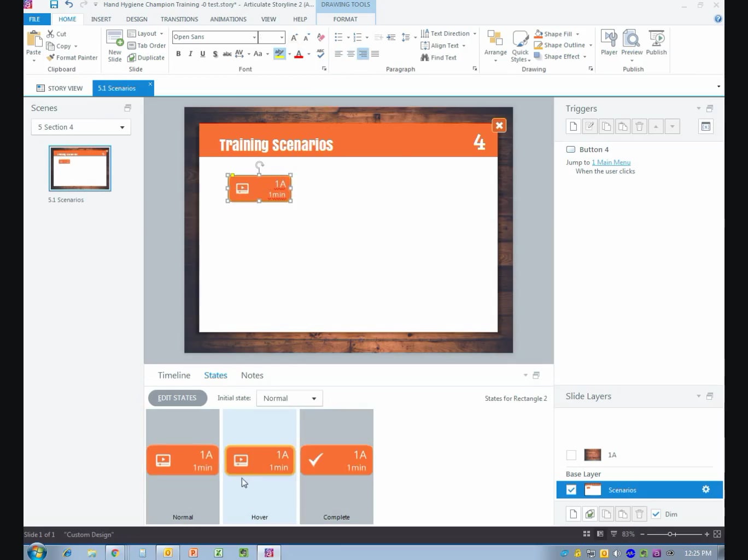The image size is (748, 560).
Task: Apply strikethrough formatting
Action: click(x=227, y=54)
